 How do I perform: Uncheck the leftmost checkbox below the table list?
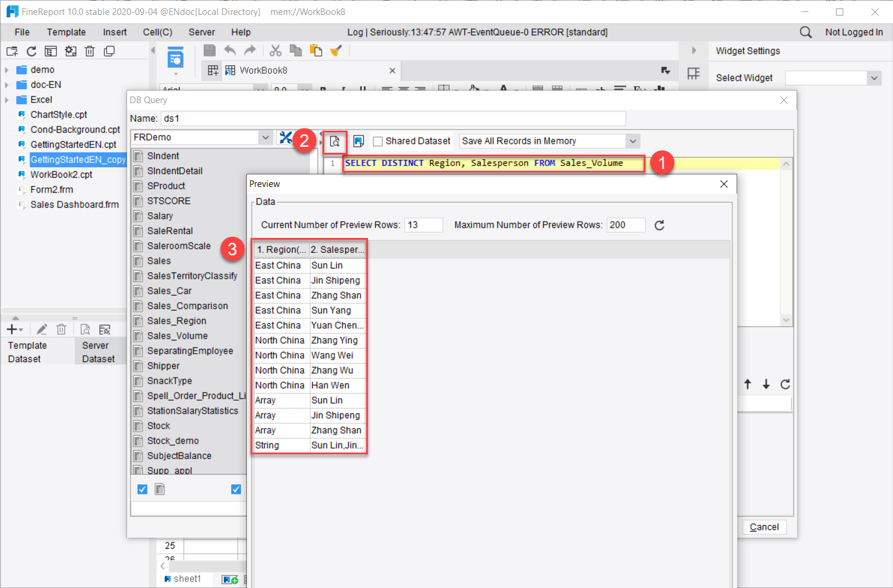click(x=142, y=489)
